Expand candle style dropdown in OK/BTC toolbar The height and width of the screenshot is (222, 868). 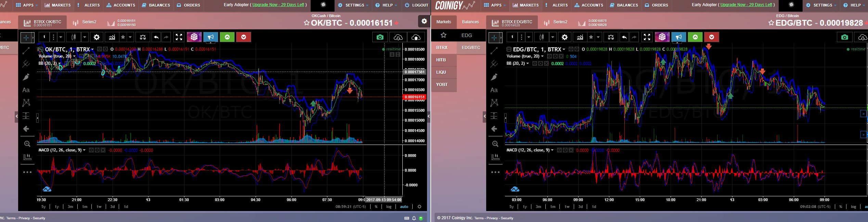85,37
